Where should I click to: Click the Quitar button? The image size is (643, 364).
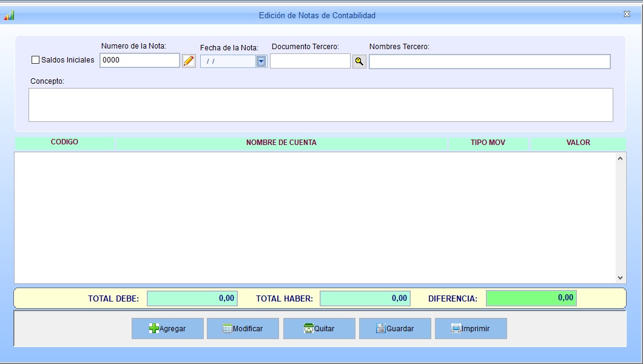point(319,328)
